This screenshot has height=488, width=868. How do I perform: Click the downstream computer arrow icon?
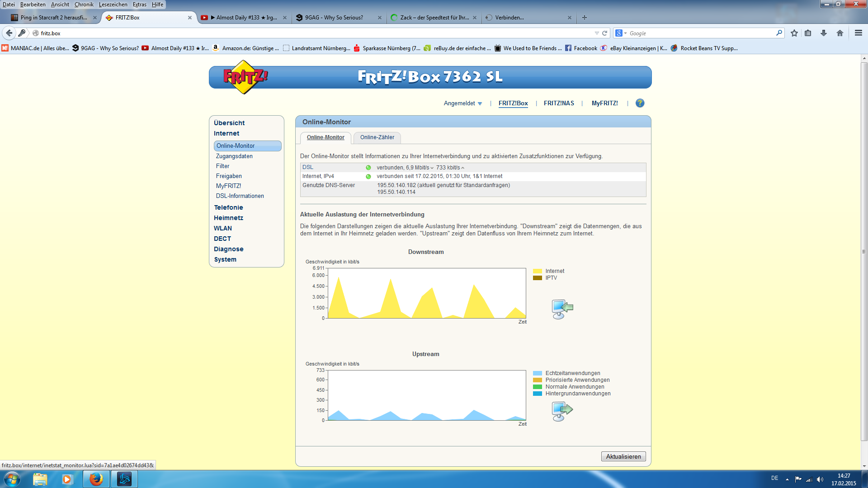(562, 309)
